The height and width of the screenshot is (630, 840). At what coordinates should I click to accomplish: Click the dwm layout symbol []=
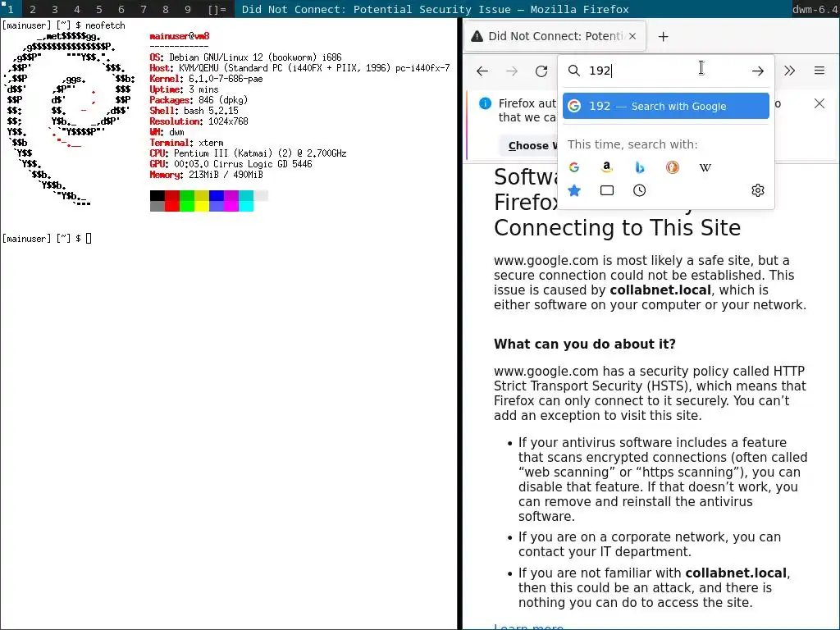coord(217,9)
